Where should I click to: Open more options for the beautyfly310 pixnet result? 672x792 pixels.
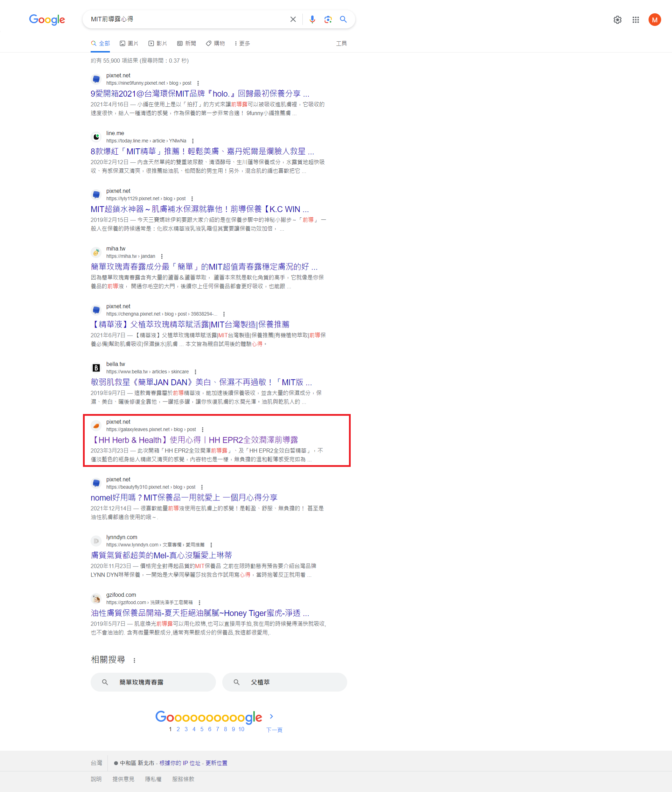[x=202, y=487]
